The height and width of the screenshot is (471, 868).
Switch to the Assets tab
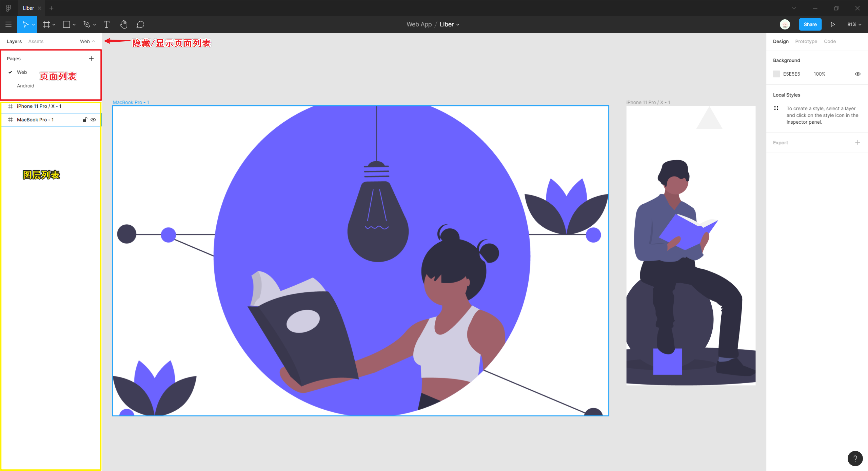(x=36, y=41)
